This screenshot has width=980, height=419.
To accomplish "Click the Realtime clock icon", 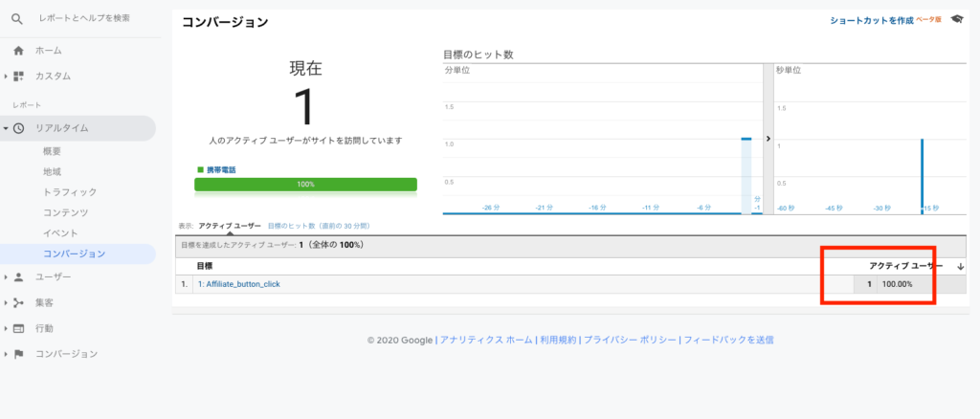I will (18, 128).
